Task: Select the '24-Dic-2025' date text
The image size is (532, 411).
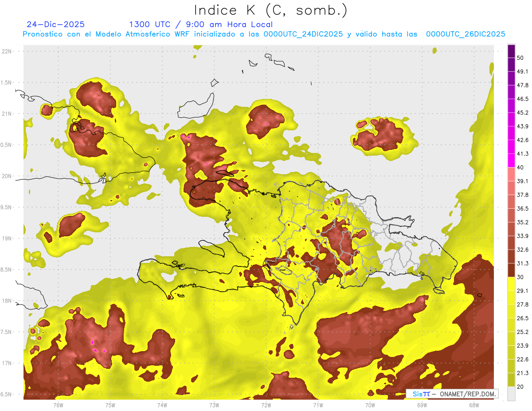Action: [56, 24]
